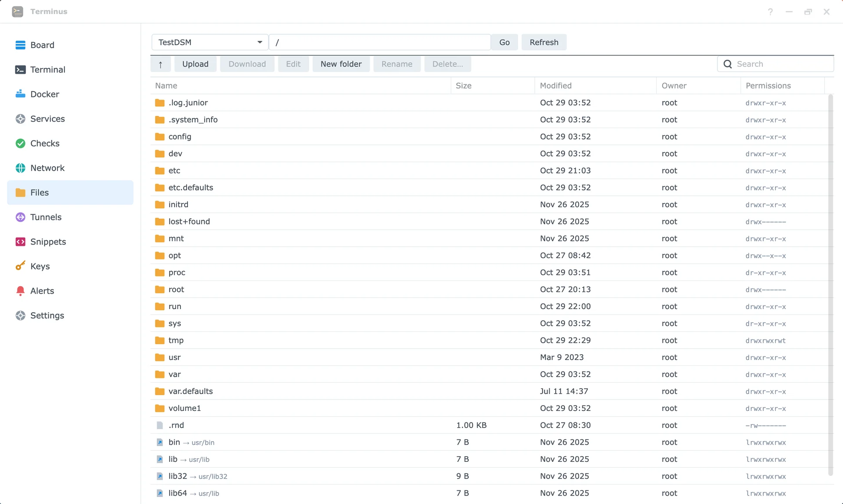Screen dimensions: 843x504
Task: Select the lost+found folder
Action: [489, 222]
